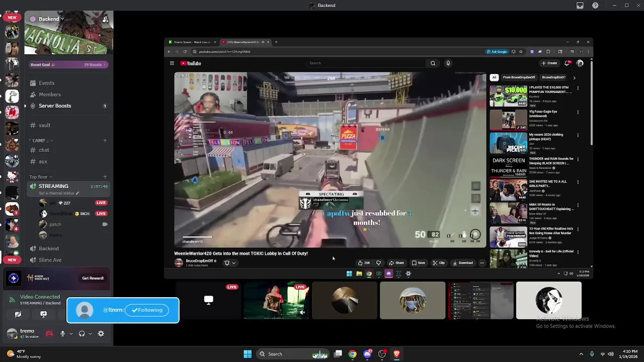Open voice connection signal info icon
Viewport: 644px width, 362px height.
(12, 300)
